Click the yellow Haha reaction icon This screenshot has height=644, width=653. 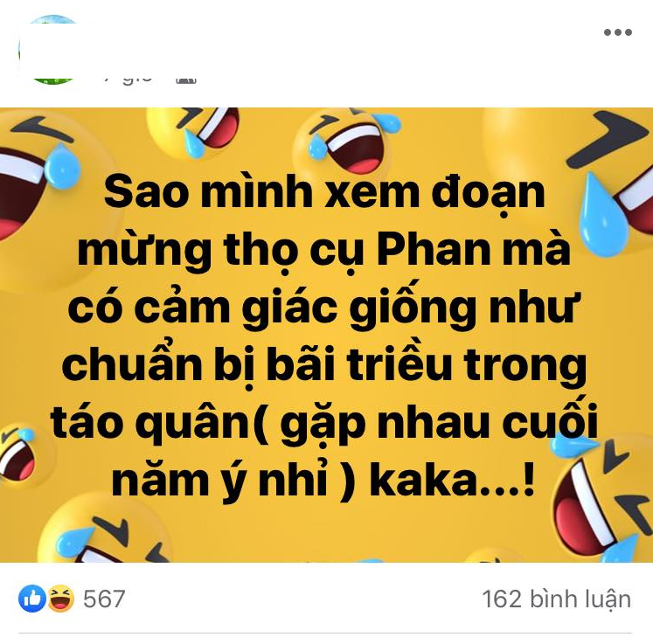click(x=61, y=599)
